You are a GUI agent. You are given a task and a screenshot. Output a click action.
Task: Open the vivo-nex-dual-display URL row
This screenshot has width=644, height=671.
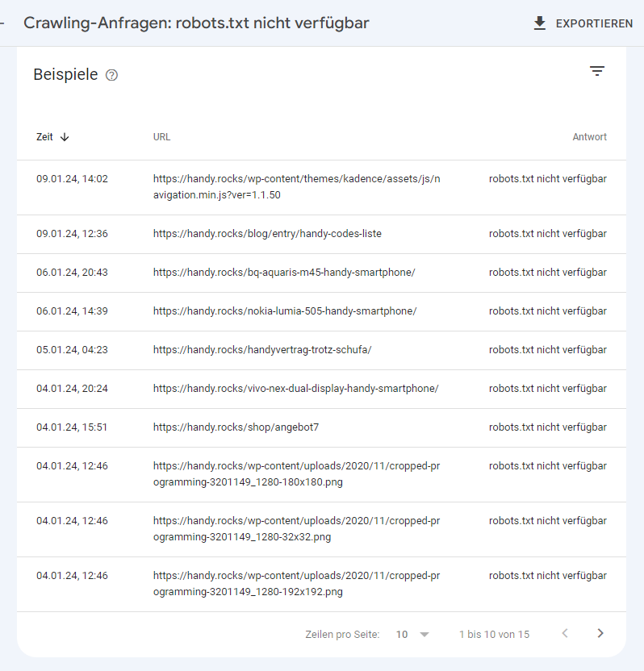coord(295,389)
